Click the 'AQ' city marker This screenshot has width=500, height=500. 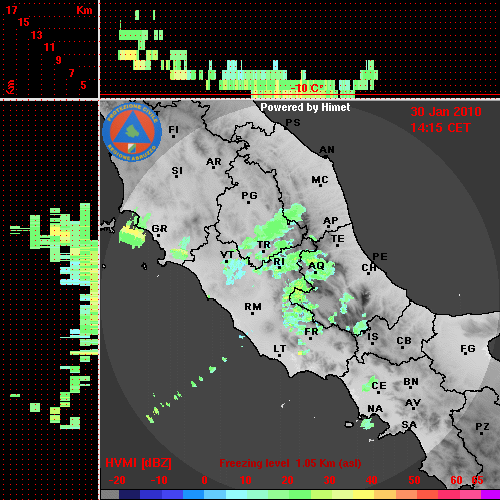coord(316,267)
